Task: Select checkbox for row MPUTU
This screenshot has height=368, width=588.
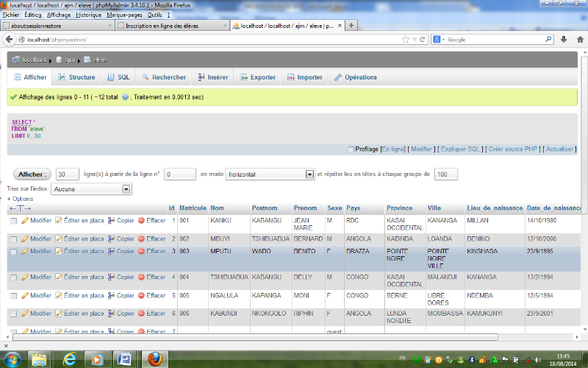Action: (13, 252)
